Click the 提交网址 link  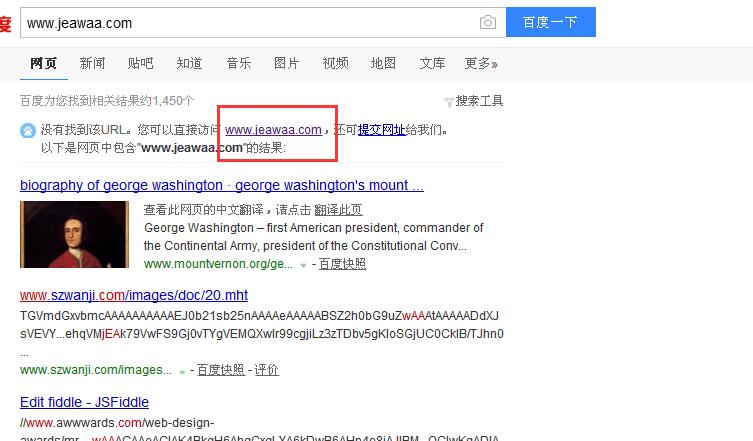pos(382,130)
